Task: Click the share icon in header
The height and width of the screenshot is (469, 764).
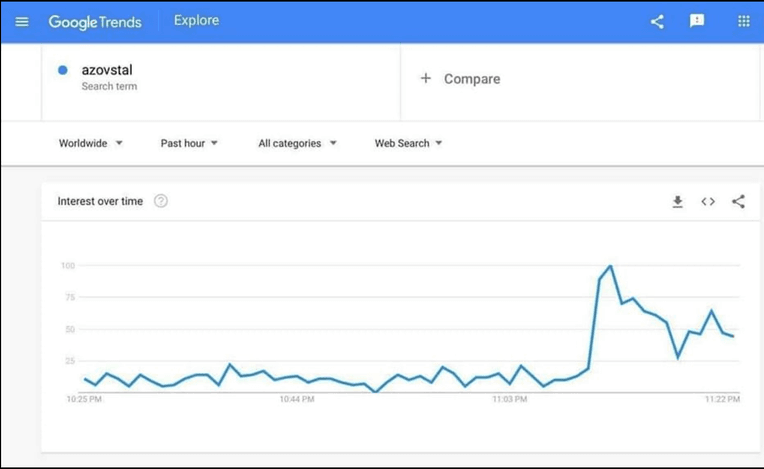Action: [x=657, y=21]
